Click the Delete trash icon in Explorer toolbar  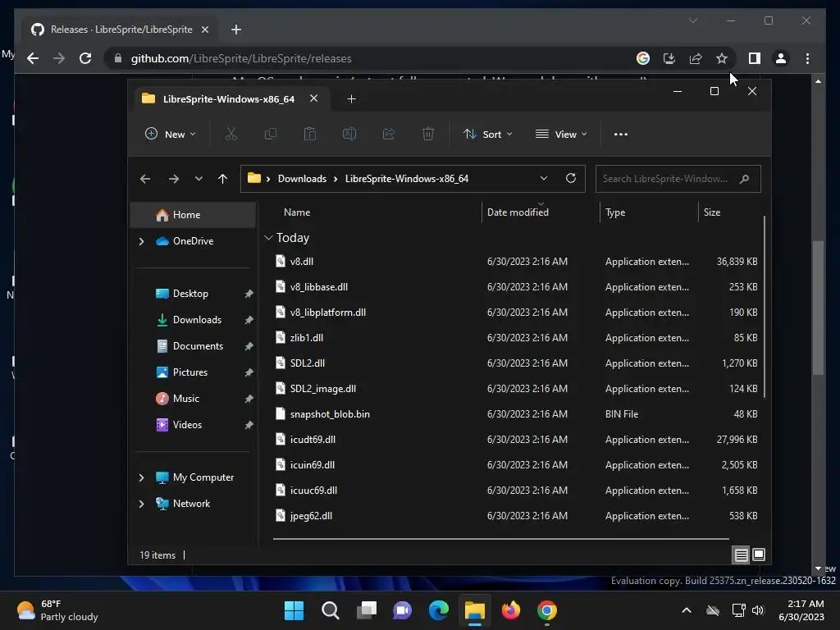click(428, 134)
